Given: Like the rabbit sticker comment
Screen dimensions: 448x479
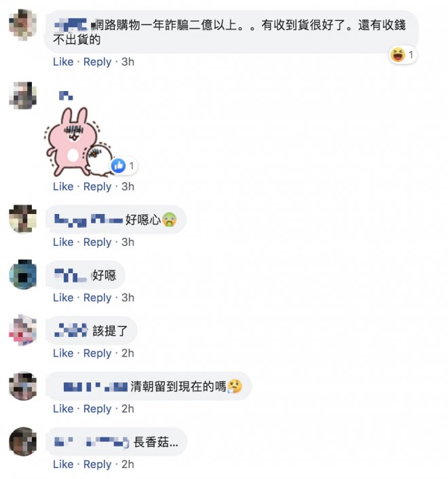Looking at the screenshot, I should coord(63,186).
